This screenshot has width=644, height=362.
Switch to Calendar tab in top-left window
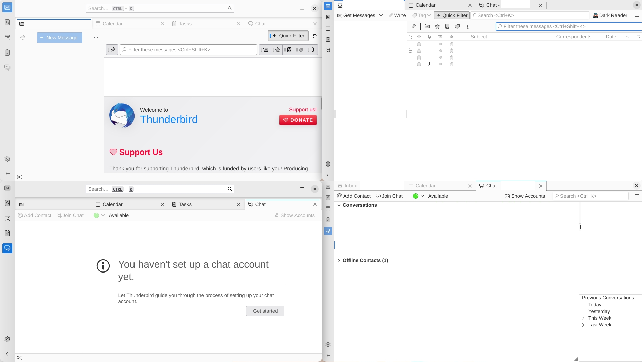pyautogui.click(x=130, y=24)
